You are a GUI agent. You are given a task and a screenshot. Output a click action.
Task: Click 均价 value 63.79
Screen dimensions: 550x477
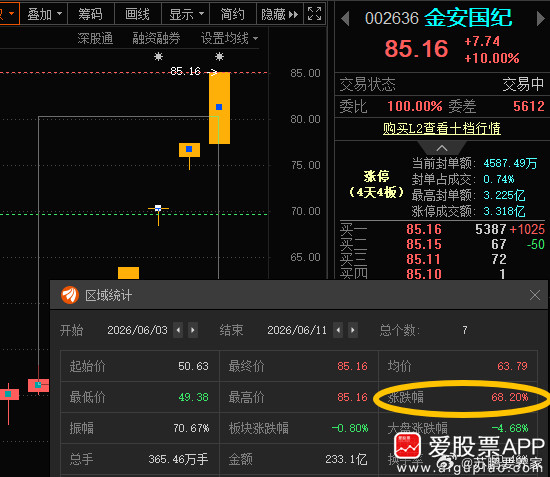pos(512,366)
